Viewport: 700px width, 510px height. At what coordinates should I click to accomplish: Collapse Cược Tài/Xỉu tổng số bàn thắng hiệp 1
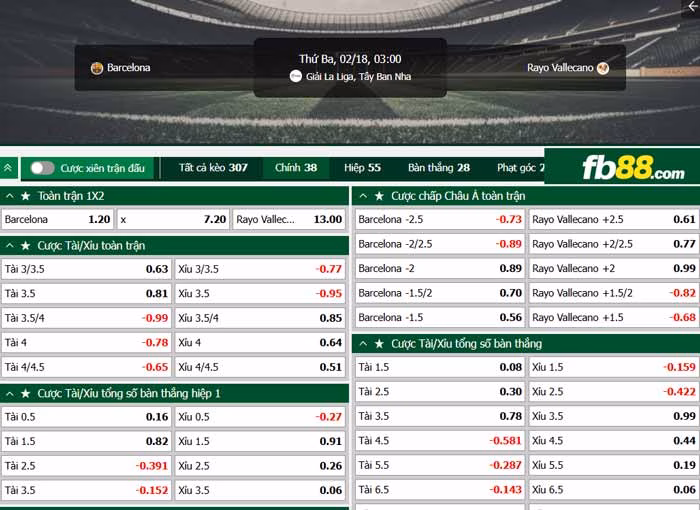click(10, 393)
